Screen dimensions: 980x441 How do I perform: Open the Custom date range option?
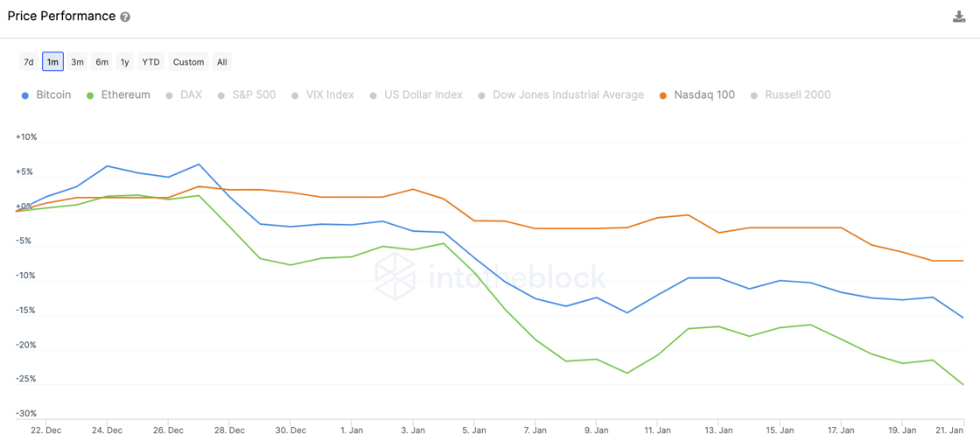[189, 62]
